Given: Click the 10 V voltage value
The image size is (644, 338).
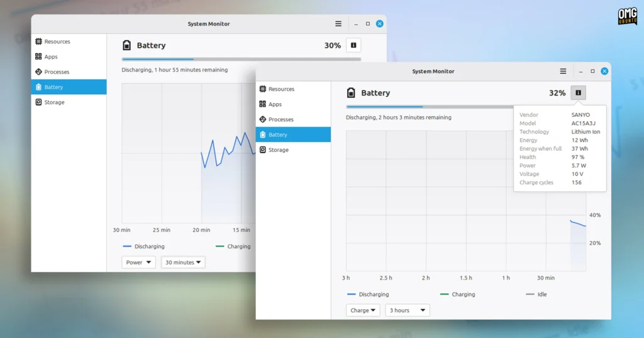Looking at the screenshot, I should tap(577, 174).
